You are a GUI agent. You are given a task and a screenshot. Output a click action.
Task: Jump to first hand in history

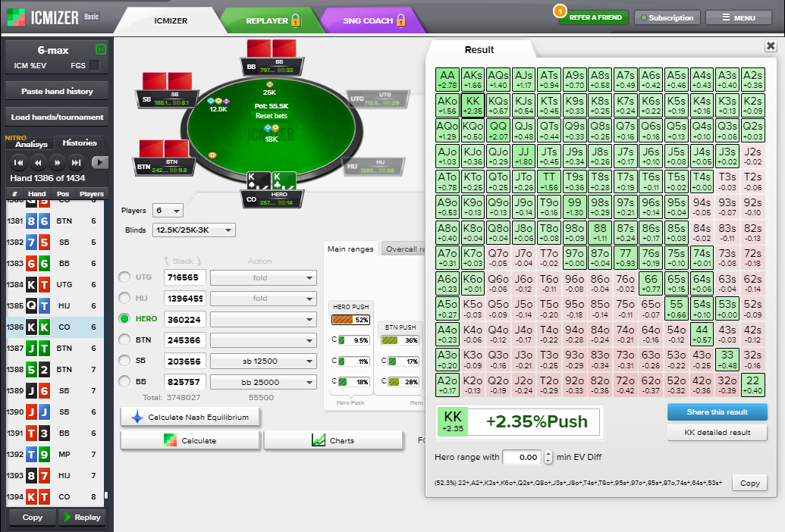point(18,162)
